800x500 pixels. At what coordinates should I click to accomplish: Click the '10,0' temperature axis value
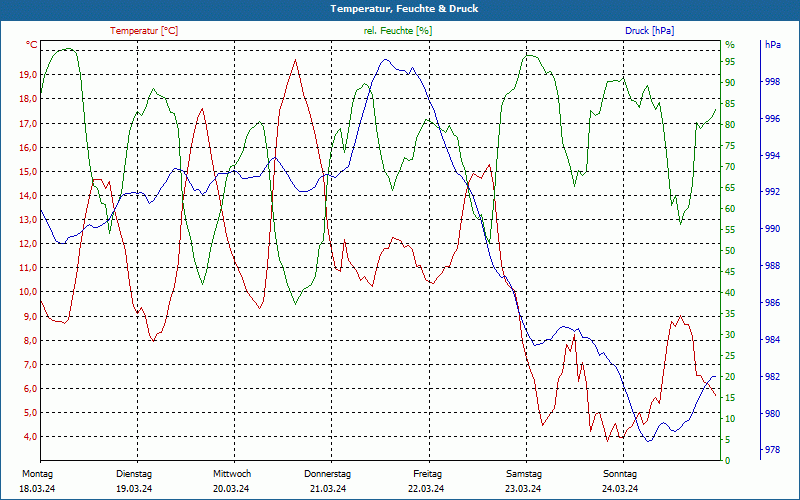pyautogui.click(x=28, y=292)
